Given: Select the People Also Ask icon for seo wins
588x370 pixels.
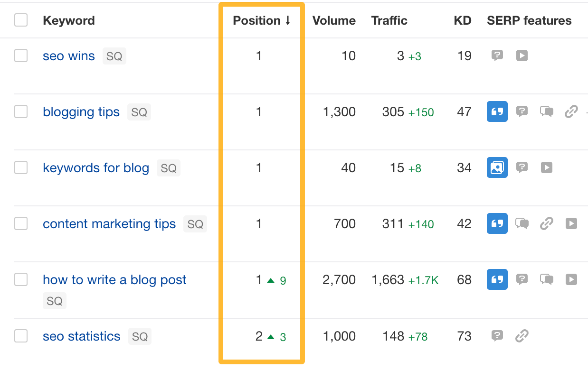Looking at the screenshot, I should point(497,55).
